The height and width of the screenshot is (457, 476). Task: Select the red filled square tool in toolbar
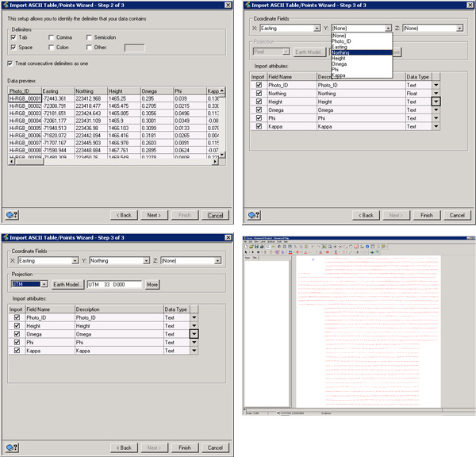tap(328, 252)
